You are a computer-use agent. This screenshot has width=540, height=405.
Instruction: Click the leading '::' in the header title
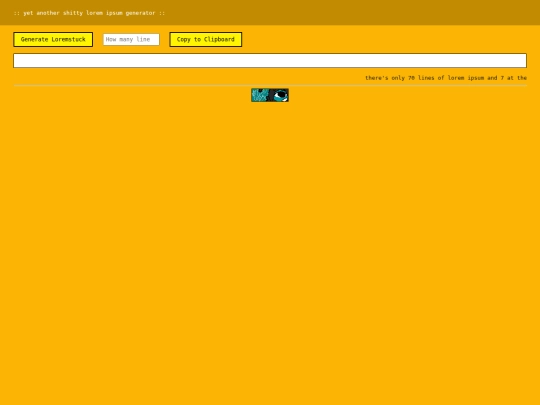click(17, 13)
